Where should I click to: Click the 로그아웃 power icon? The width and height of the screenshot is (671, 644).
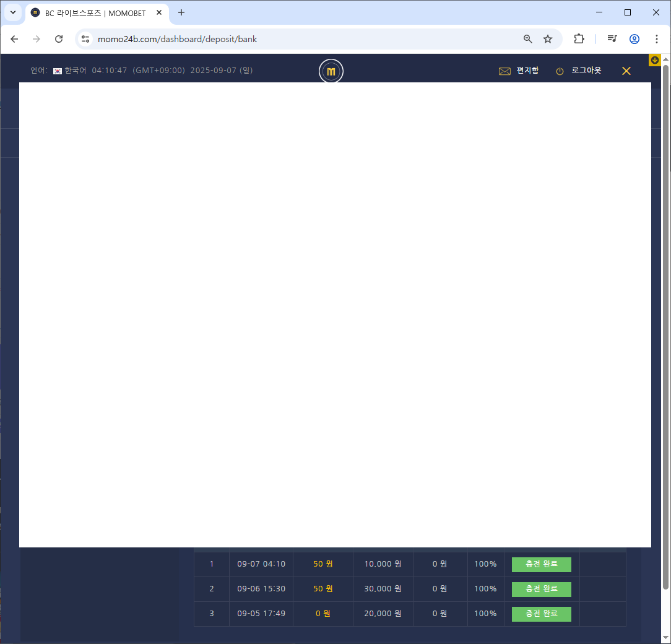[x=560, y=71]
